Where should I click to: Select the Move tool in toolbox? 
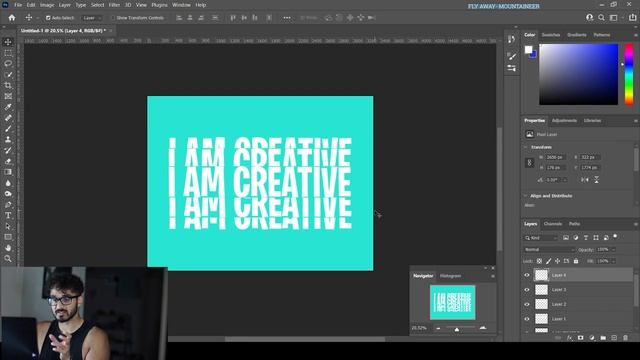pos(8,42)
